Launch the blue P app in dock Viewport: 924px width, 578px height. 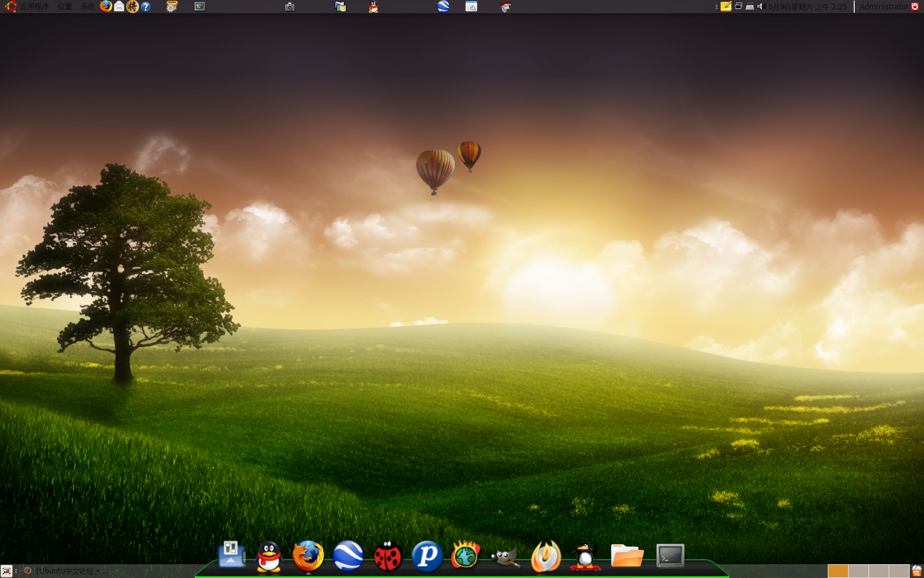click(x=427, y=556)
